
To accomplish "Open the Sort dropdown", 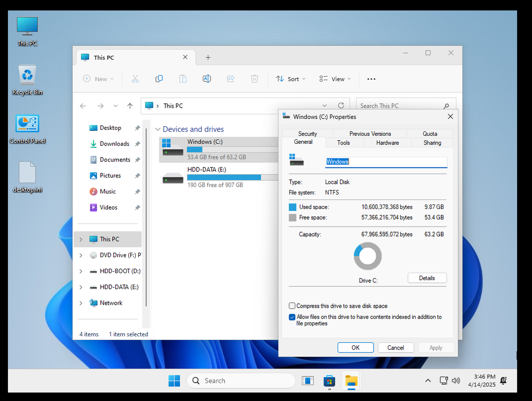I will (x=291, y=79).
